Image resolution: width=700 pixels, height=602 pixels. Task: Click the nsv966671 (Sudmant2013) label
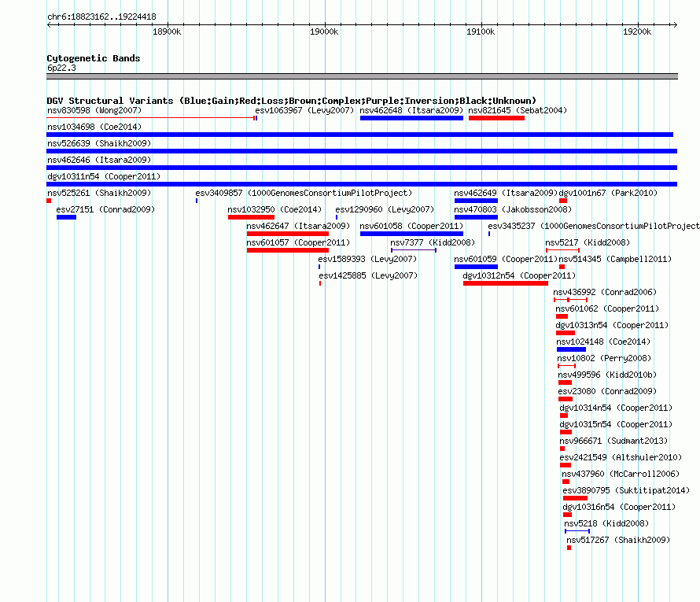tap(613, 441)
